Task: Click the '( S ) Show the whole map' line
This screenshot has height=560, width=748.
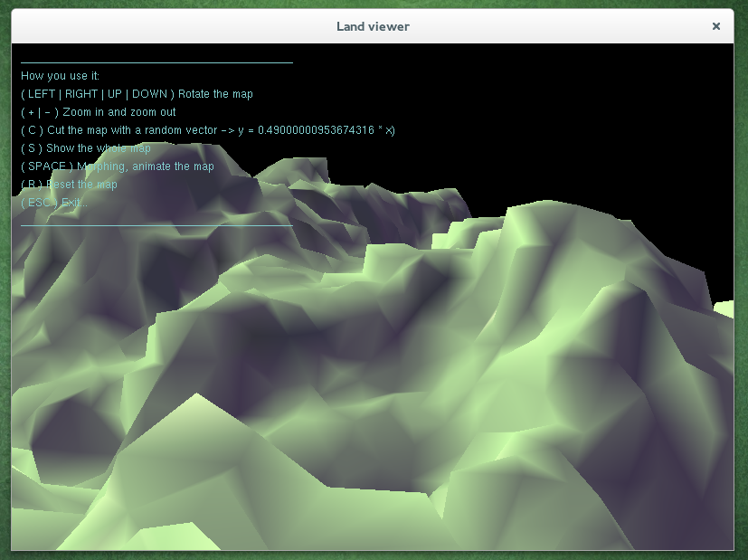Action: pyautogui.click(x=86, y=148)
